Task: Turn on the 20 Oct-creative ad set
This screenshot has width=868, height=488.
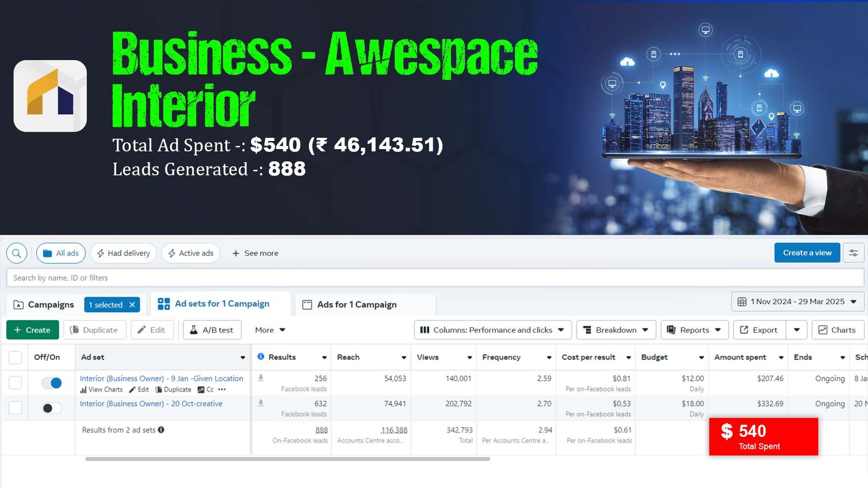Action: (x=52, y=408)
